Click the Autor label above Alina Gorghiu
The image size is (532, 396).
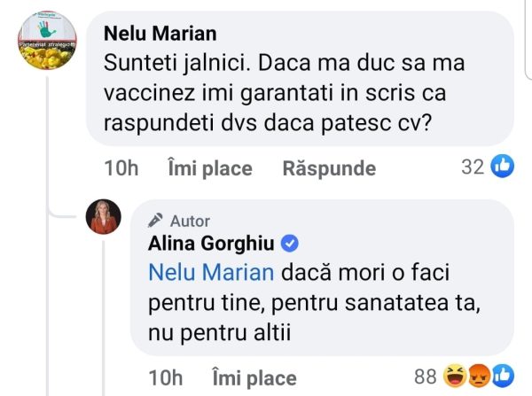tap(190, 221)
